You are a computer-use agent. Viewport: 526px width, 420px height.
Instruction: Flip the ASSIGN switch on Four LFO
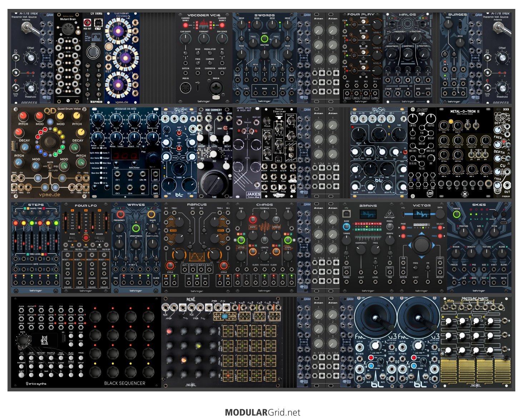pos(99,238)
